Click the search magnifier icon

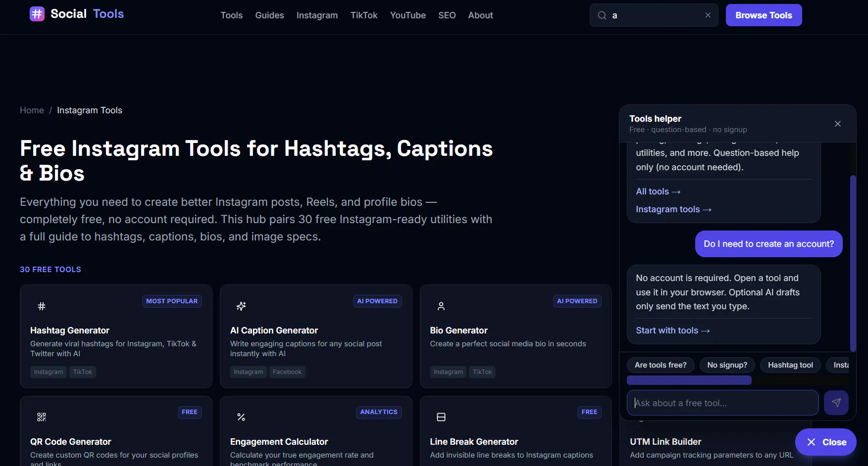point(602,15)
